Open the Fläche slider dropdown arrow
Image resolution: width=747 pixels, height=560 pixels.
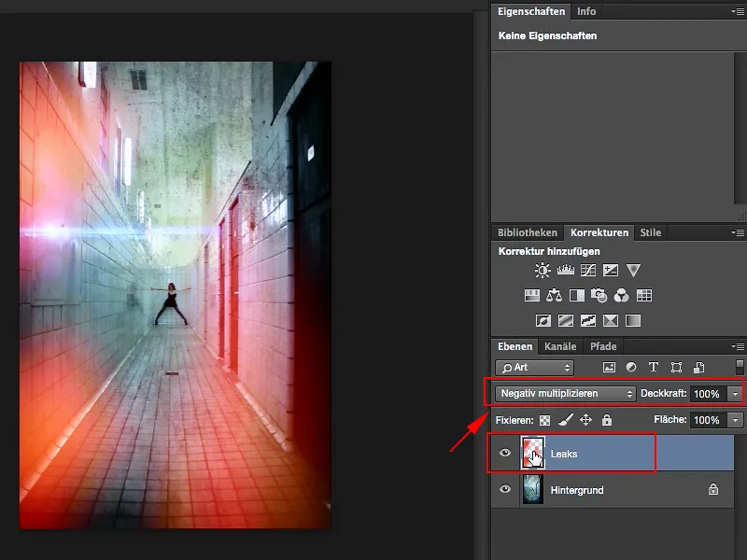click(x=735, y=420)
